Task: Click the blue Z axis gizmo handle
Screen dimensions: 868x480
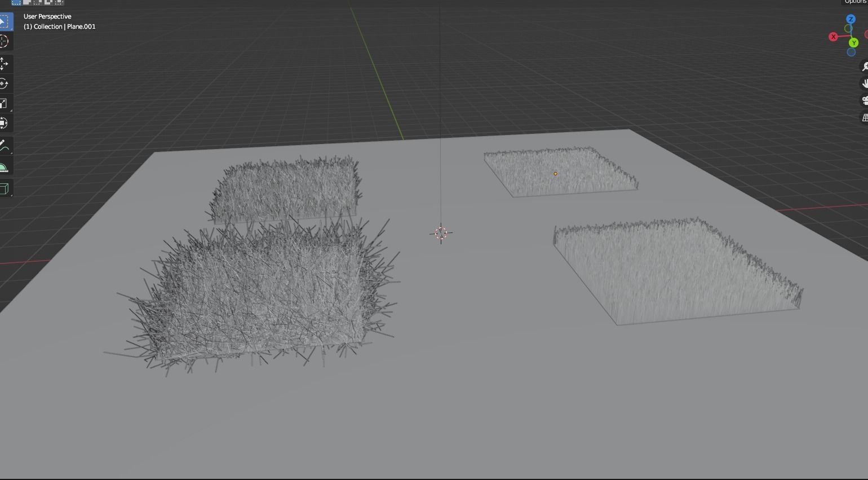Action: (851, 19)
